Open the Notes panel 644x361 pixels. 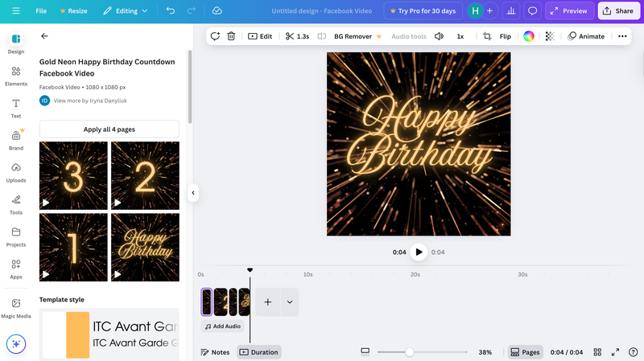[215, 352]
